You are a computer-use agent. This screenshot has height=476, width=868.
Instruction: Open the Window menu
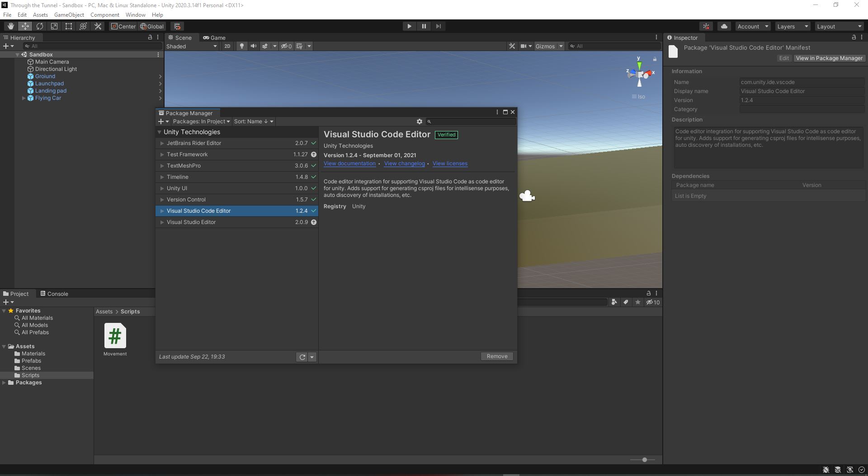click(x=135, y=14)
